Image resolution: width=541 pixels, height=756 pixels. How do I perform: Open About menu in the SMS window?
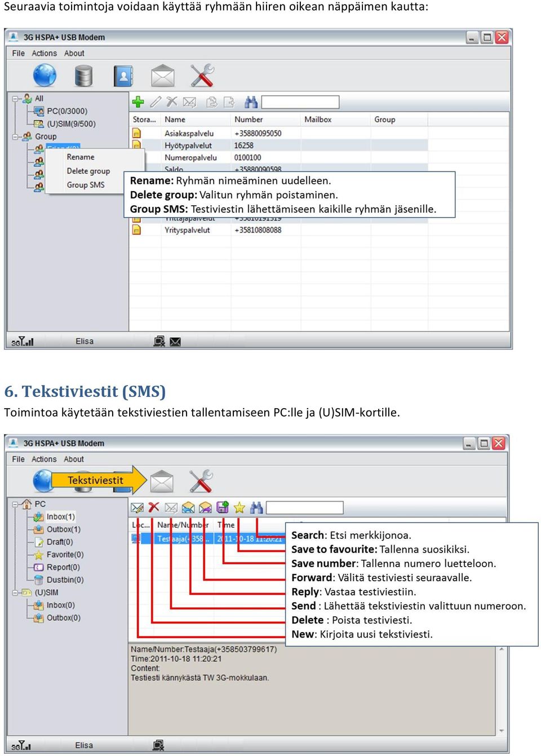pyautogui.click(x=74, y=459)
